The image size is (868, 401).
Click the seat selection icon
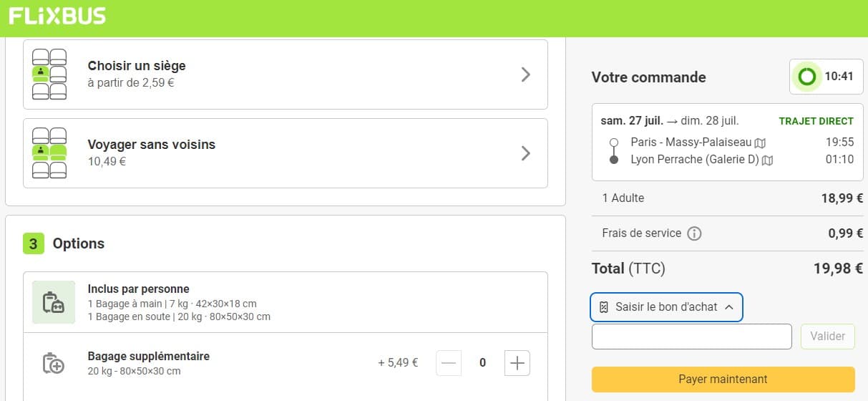click(x=49, y=74)
